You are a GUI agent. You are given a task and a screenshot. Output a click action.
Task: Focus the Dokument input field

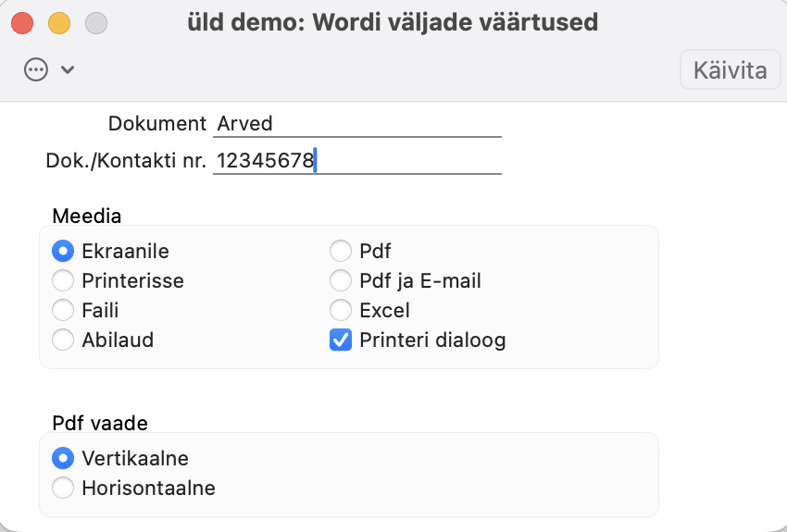pyautogui.click(x=356, y=123)
